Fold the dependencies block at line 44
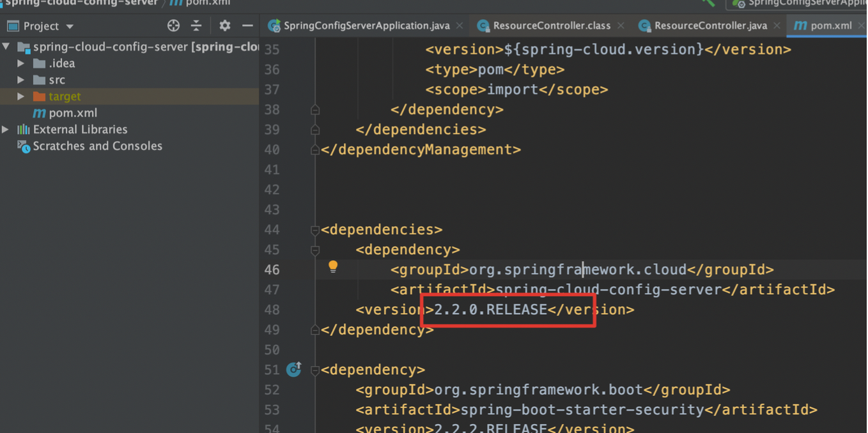Image resolution: width=868 pixels, height=433 pixels. pos(315,230)
